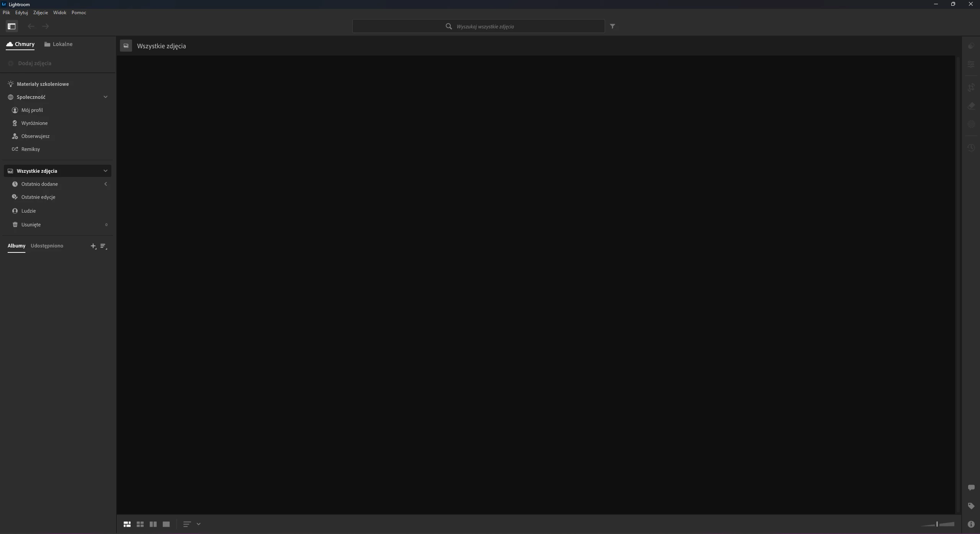Switch to square grid view

tap(140, 524)
